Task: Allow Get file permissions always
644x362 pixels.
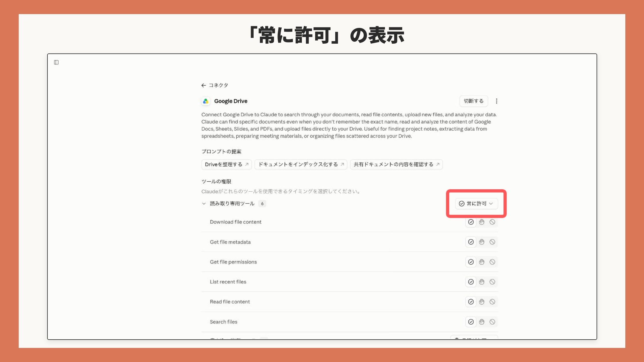Action: [x=471, y=262]
